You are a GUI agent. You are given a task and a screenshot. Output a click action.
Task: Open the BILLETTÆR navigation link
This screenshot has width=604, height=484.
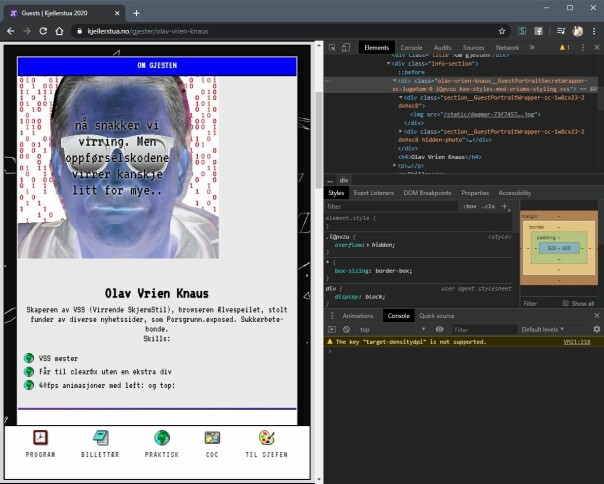(x=100, y=444)
